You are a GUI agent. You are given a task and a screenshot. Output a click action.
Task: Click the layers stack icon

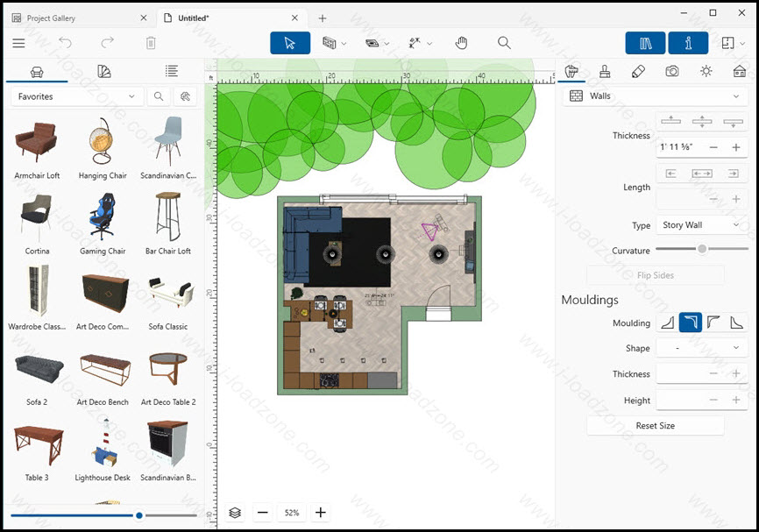point(235,513)
